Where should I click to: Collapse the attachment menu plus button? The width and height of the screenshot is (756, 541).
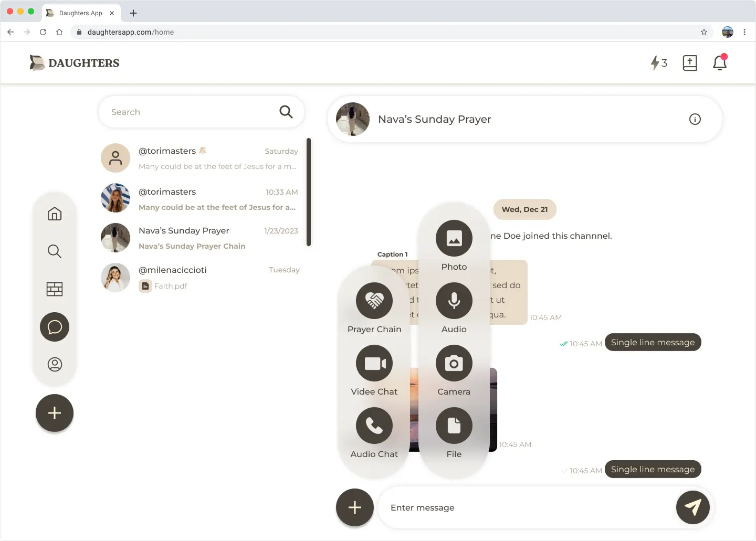coord(355,507)
